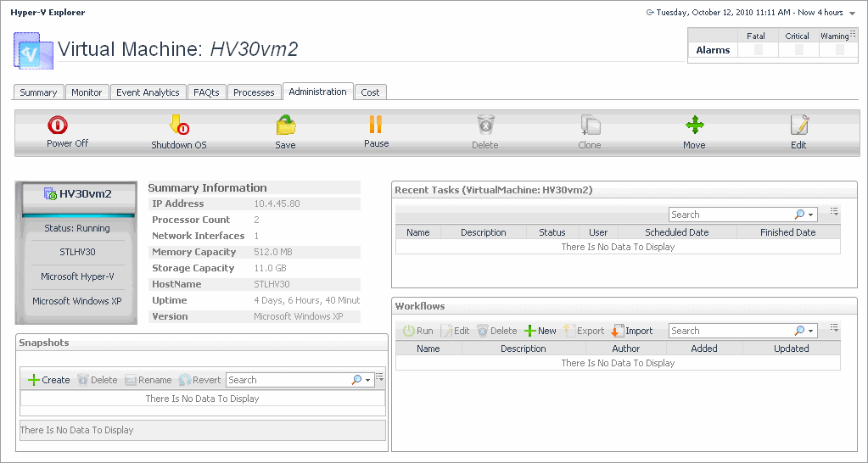
Task: Open the time range dropdown arrow
Action: tap(851, 13)
